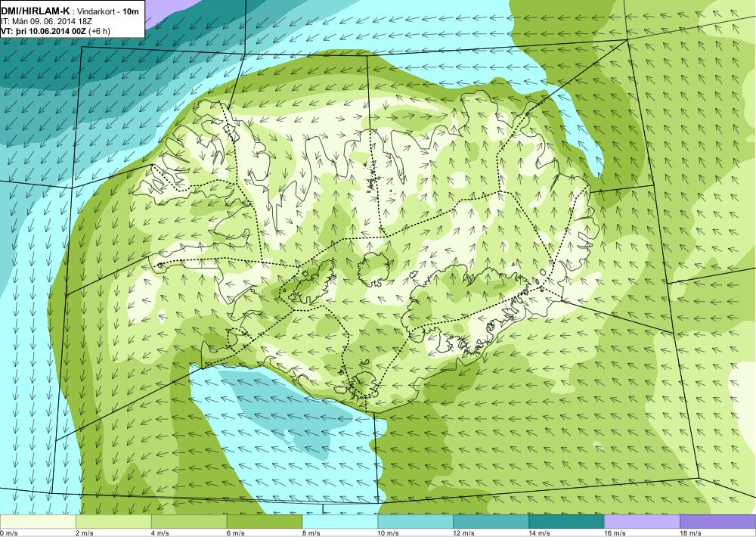Screen dimensions: 756x537
Task: Click the '8 m/s' legend label
Action: tap(311, 533)
